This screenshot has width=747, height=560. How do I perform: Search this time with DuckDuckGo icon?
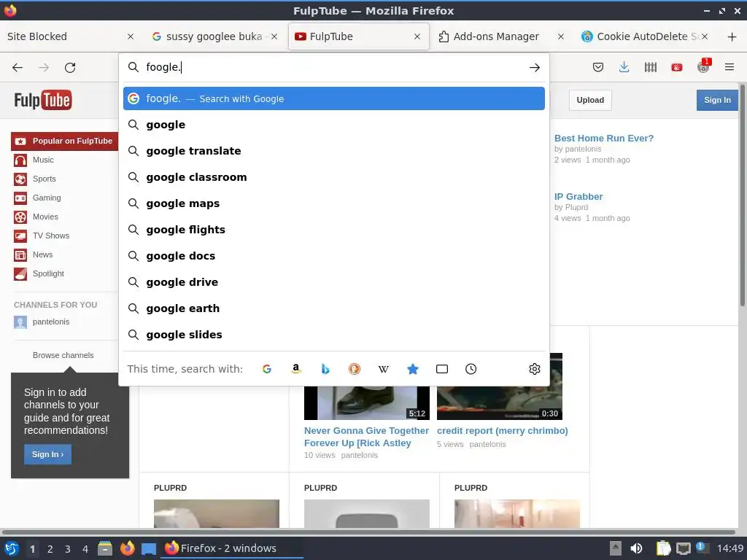coord(355,369)
